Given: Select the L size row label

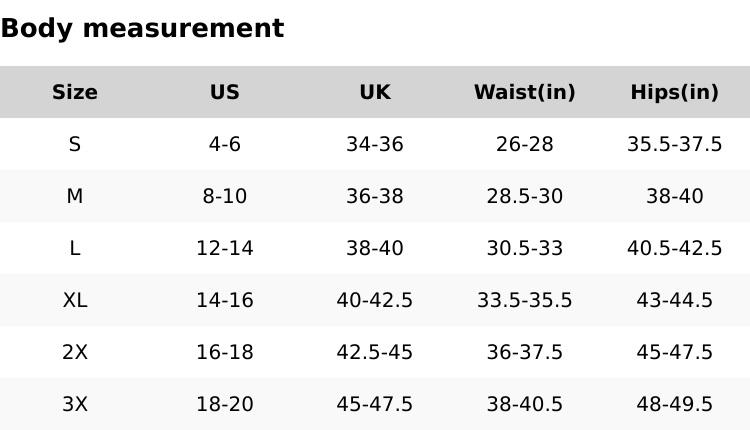Looking at the screenshot, I should (75, 249).
